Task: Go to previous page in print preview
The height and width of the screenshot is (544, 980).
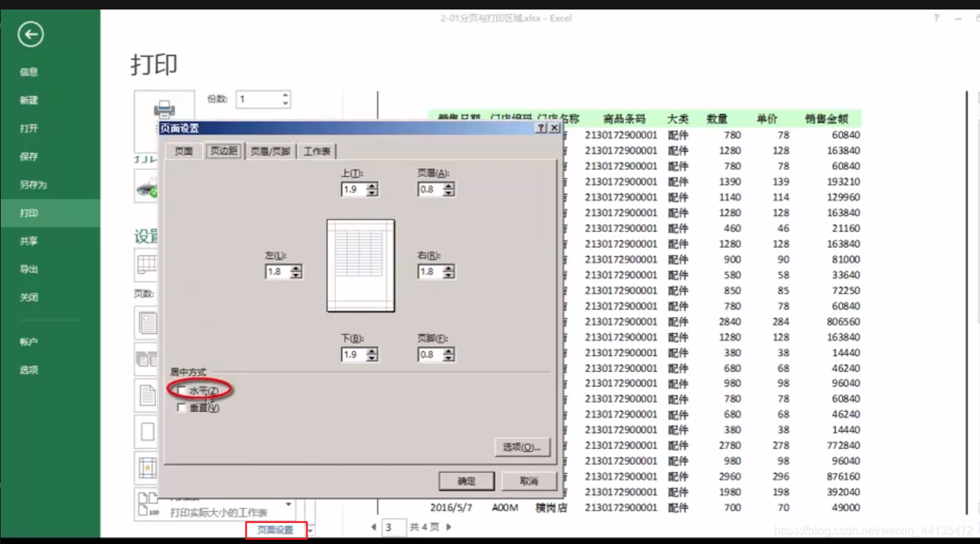Action: coord(374,526)
